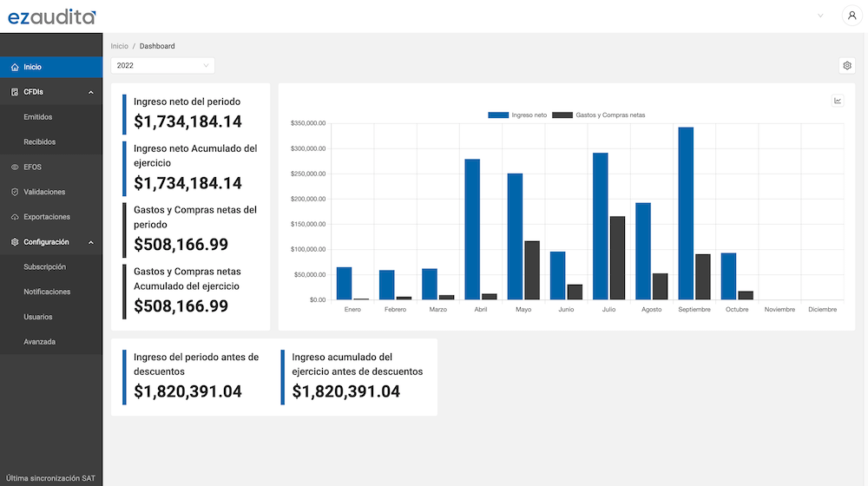Screen dimensions: 868x486
Task: Toggle Ingreso neto legend series
Action: tap(517, 115)
